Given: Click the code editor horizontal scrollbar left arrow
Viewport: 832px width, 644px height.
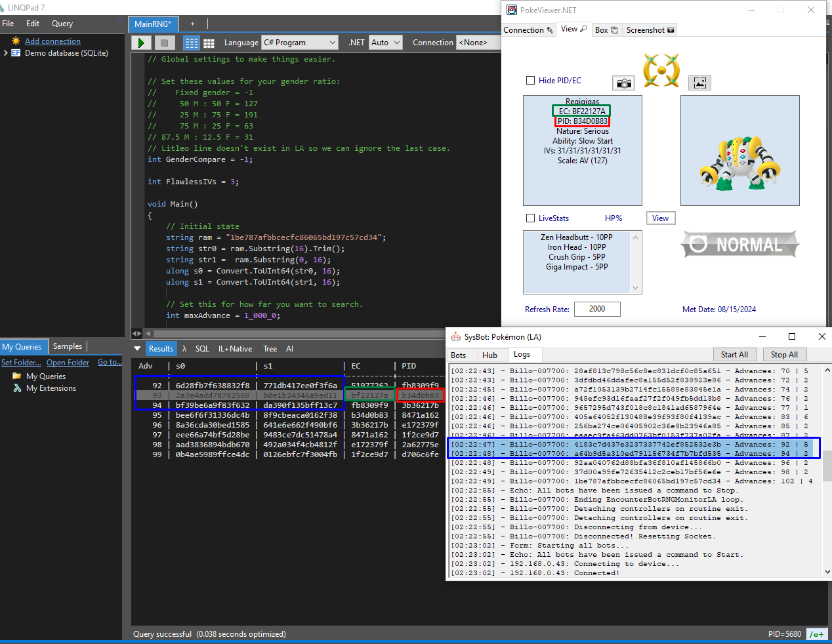Looking at the screenshot, I should (148, 333).
